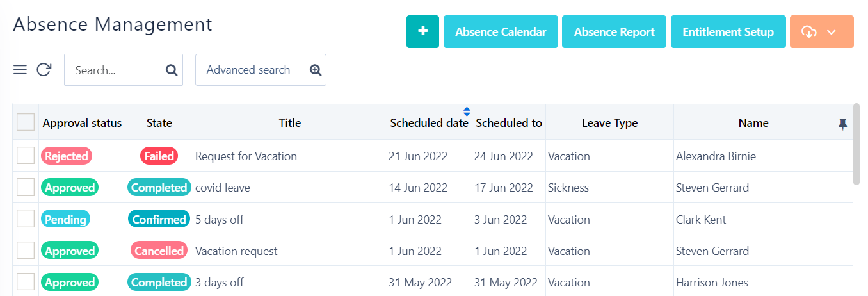The height and width of the screenshot is (296, 868).
Task: Sort by Leave Type column header
Action: (609, 123)
